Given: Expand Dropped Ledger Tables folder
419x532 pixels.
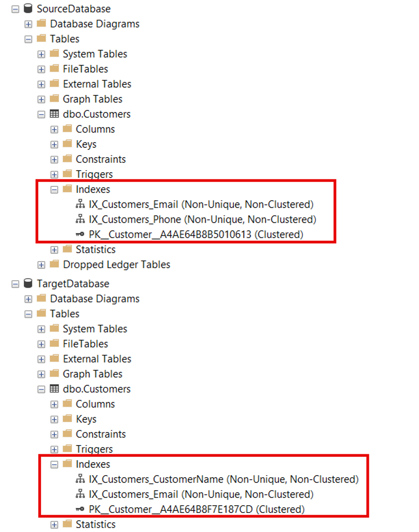Looking at the screenshot, I should click(x=41, y=265).
